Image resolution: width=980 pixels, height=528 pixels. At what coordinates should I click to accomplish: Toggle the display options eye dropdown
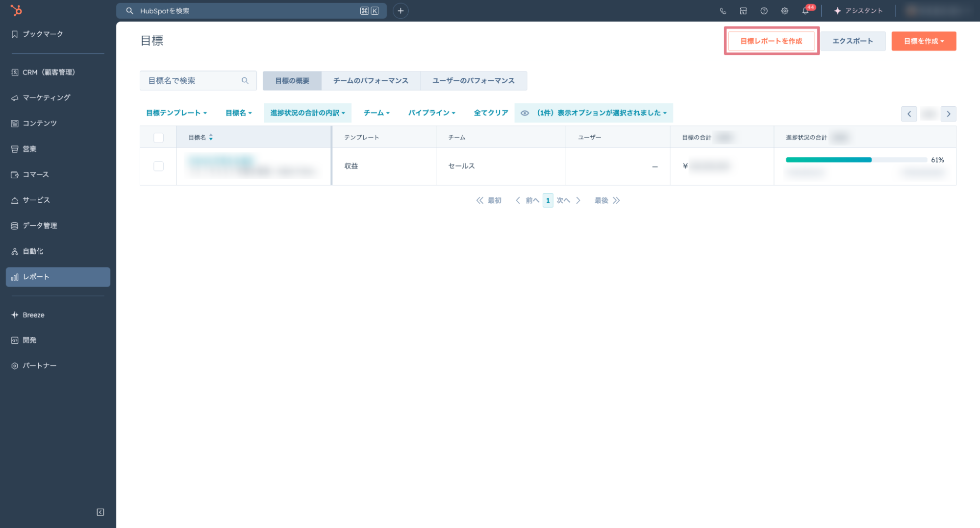[x=594, y=113]
